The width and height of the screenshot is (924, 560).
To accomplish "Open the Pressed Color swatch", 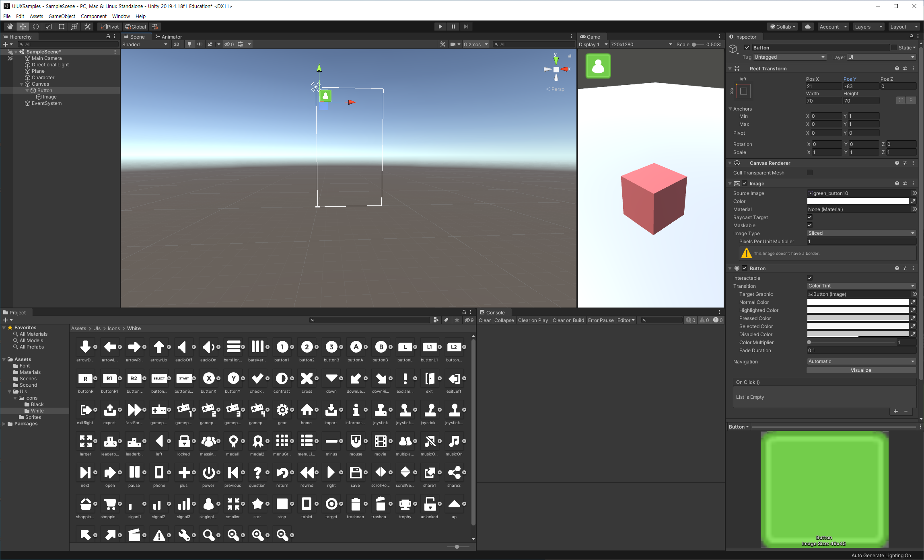I will point(858,318).
